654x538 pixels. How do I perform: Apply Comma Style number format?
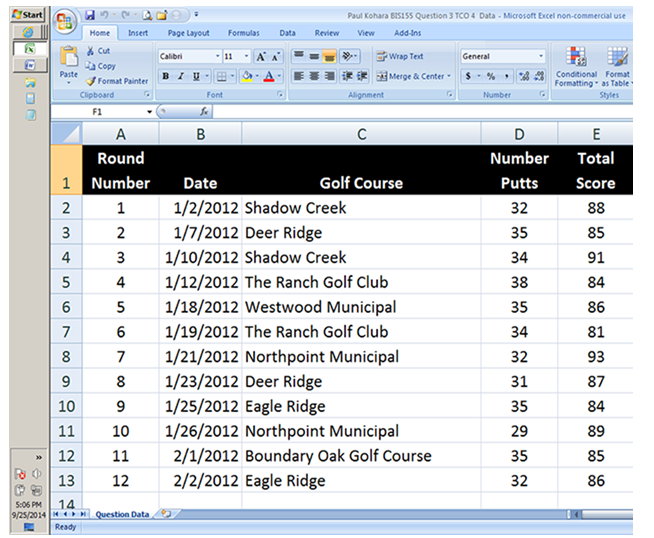(506, 76)
